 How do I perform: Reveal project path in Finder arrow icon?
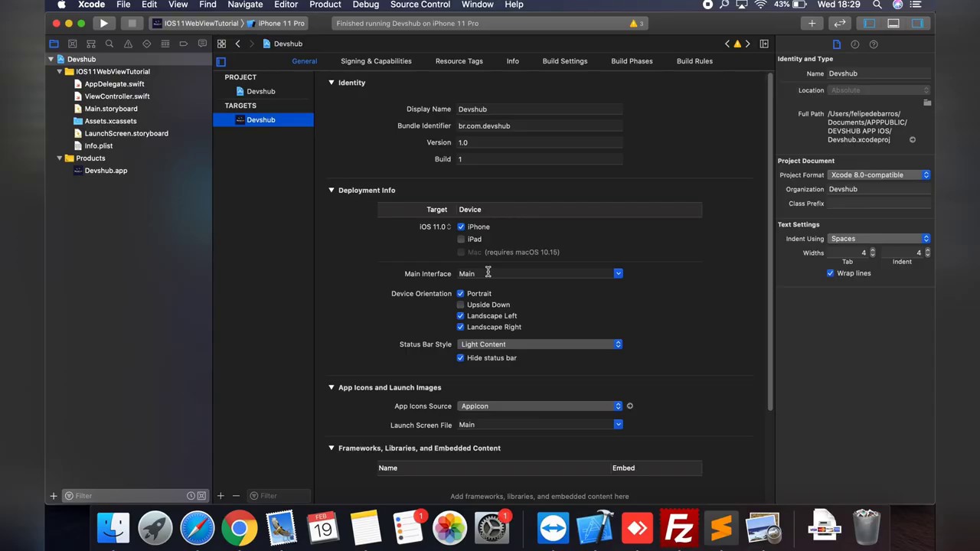[912, 140]
